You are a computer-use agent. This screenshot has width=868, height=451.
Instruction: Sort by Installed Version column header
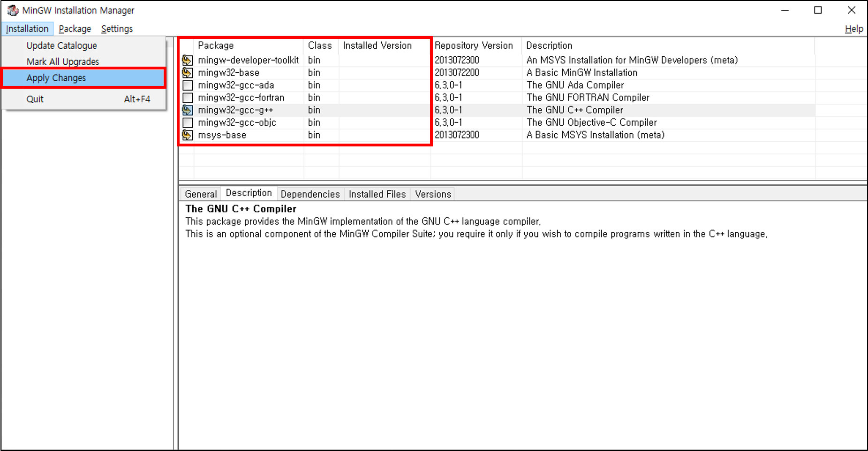(x=384, y=46)
